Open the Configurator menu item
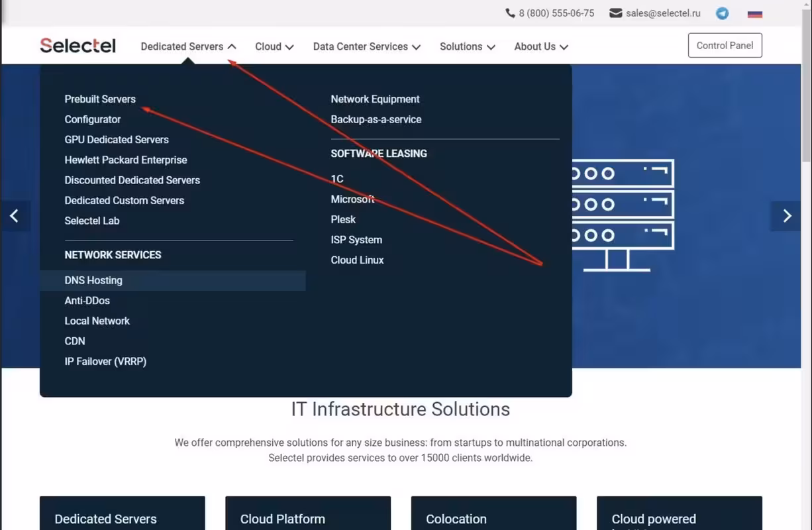This screenshot has height=530, width=812. click(x=93, y=119)
